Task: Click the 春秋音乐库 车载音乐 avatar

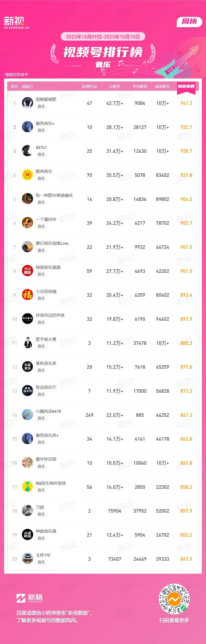Action: (x=28, y=367)
